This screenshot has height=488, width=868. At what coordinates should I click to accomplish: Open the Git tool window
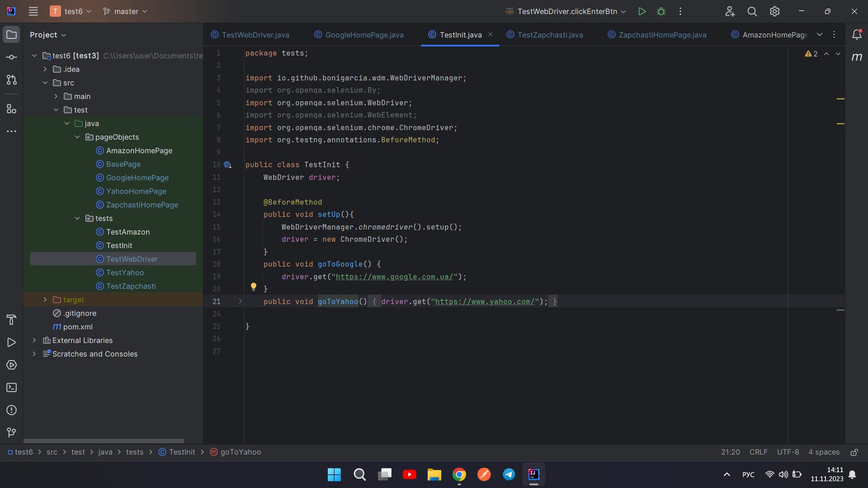coord(11,433)
